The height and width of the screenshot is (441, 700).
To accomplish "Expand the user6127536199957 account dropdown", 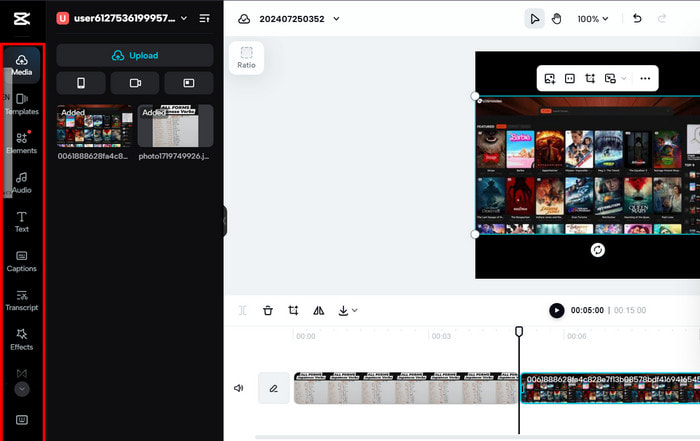I will point(184,18).
